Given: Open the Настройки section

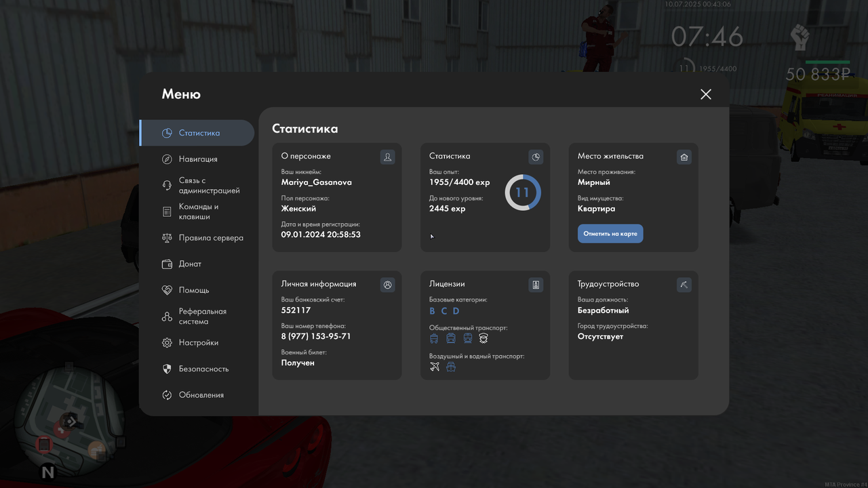Looking at the screenshot, I should (x=197, y=343).
